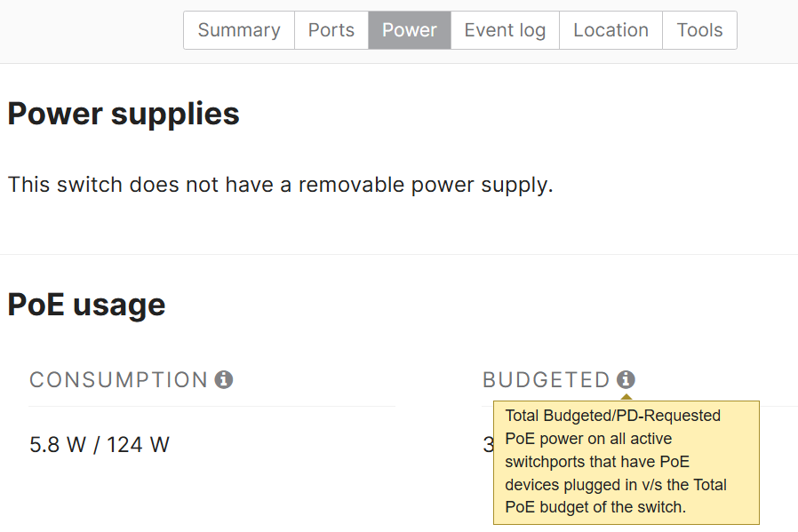
Task: Click the CONSUMPTION column label
Action: coord(118,380)
